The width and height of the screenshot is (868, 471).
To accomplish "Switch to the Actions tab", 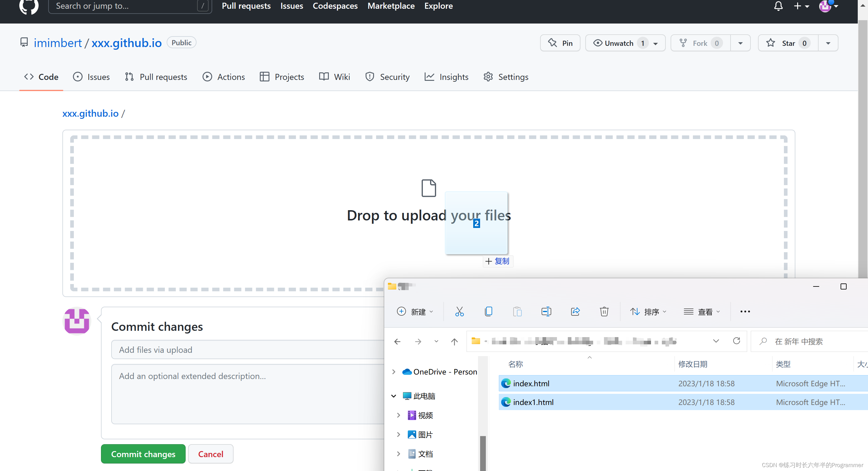I will click(224, 77).
